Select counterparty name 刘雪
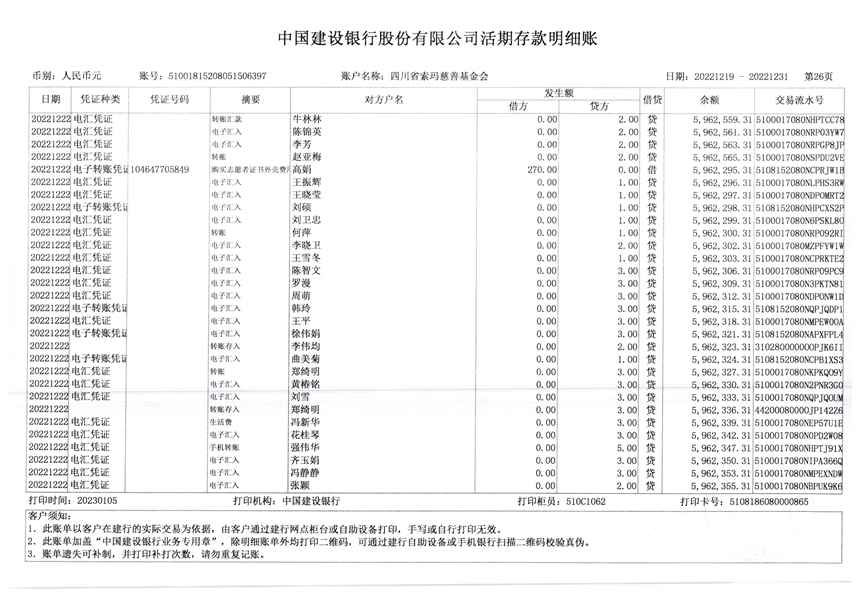 click(x=301, y=397)
